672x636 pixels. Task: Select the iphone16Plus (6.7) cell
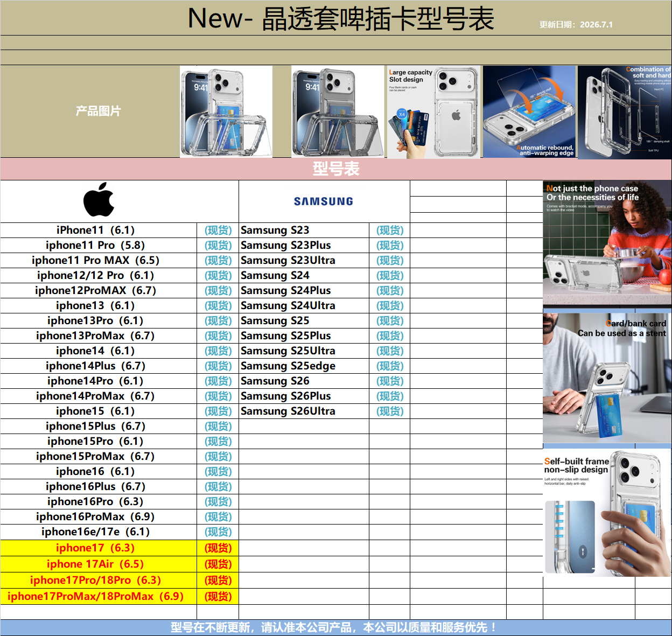tap(99, 487)
